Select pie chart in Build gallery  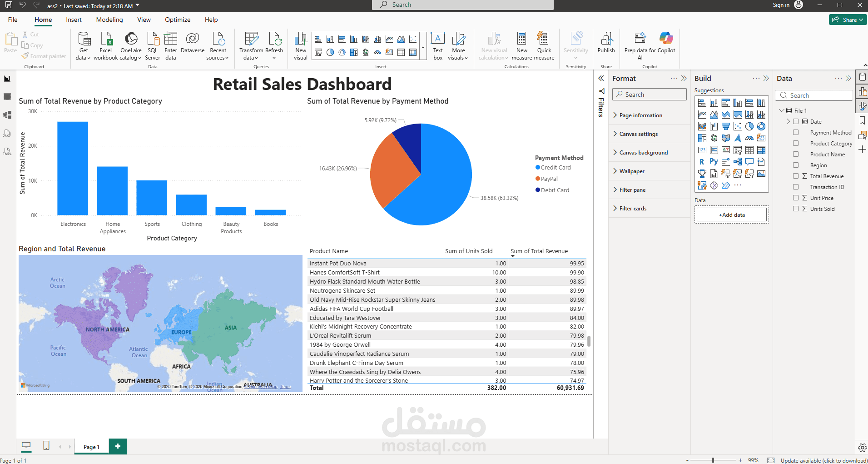pos(749,126)
